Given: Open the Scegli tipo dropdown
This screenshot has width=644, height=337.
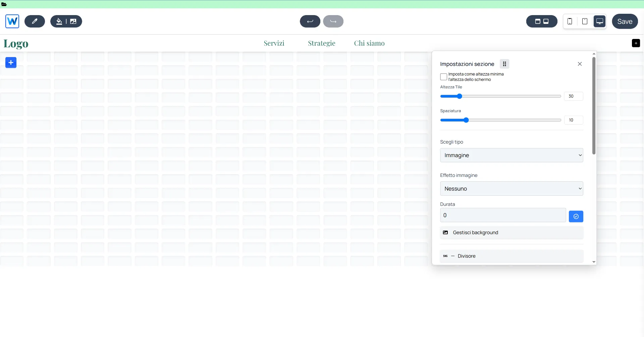Looking at the screenshot, I should click(x=511, y=155).
